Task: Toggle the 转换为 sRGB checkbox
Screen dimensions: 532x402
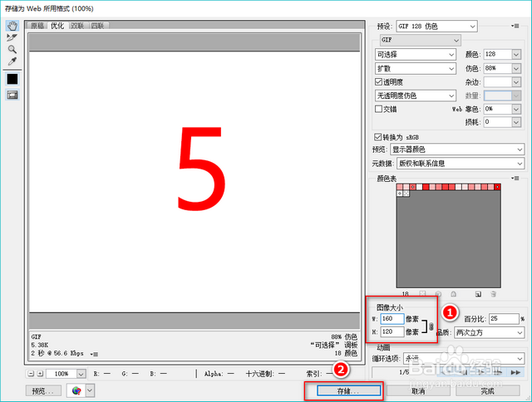Action: click(x=377, y=136)
